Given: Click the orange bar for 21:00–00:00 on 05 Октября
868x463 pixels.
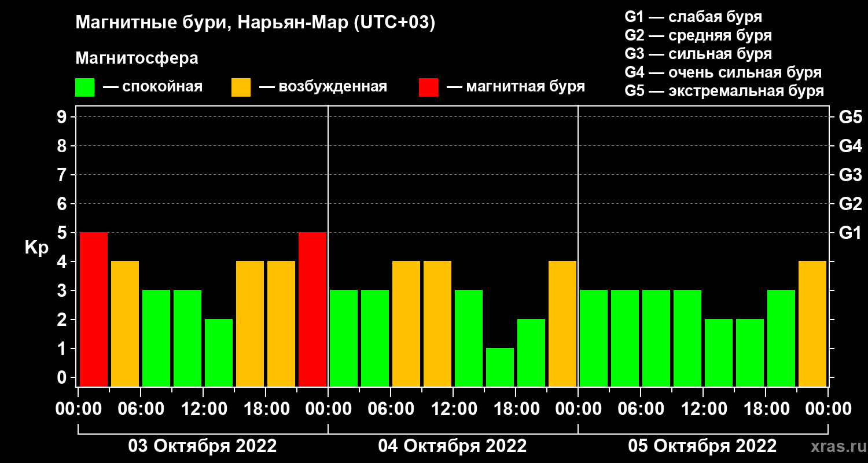Looking at the screenshot, I should 812,324.
